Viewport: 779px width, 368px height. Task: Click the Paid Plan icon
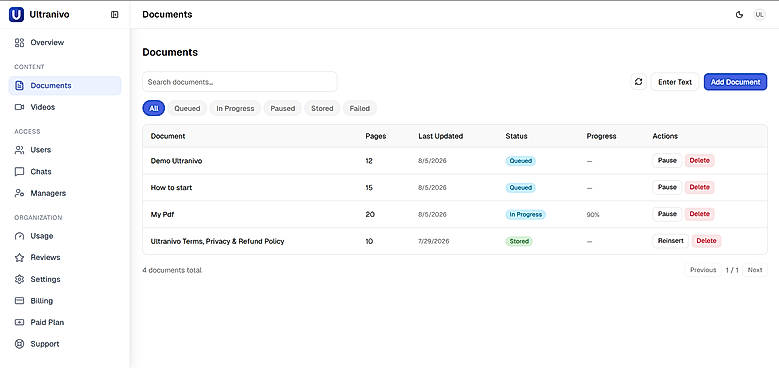coord(19,322)
